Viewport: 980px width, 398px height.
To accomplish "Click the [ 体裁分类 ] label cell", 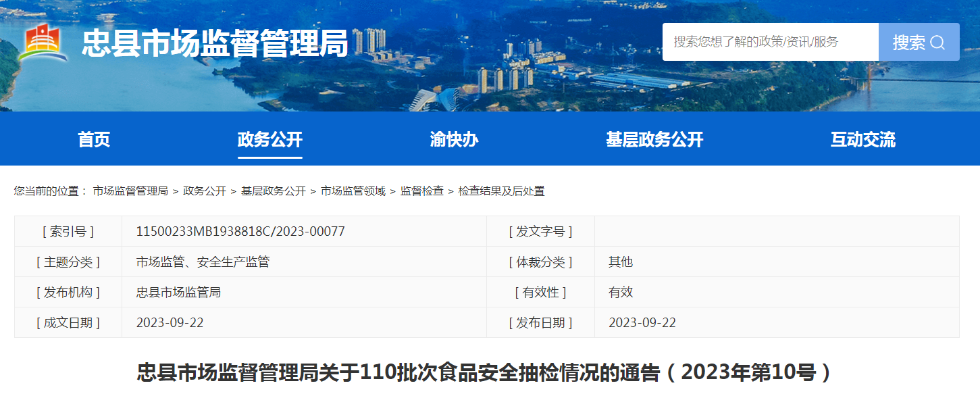I will click(x=540, y=262).
